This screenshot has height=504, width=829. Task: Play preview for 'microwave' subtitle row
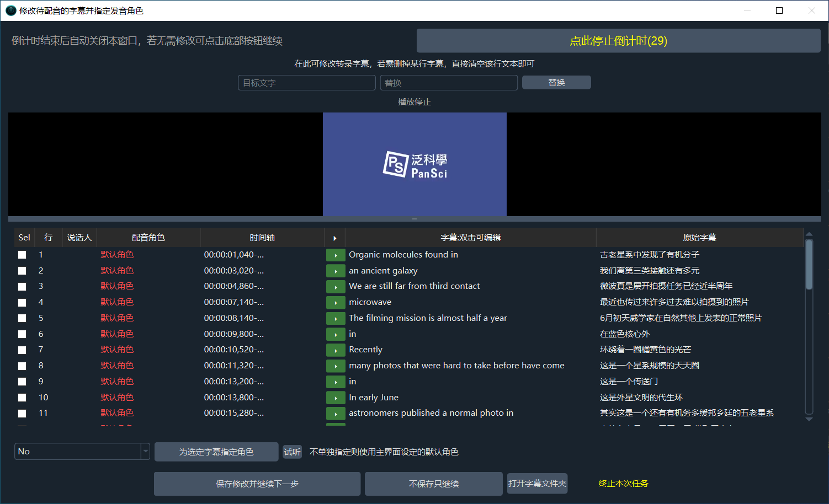click(336, 302)
